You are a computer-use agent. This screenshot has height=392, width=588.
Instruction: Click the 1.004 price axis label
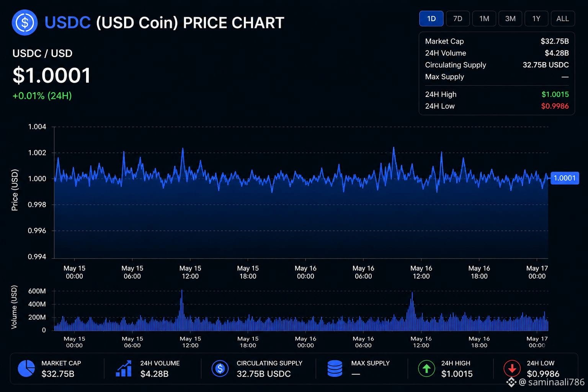[x=37, y=127]
